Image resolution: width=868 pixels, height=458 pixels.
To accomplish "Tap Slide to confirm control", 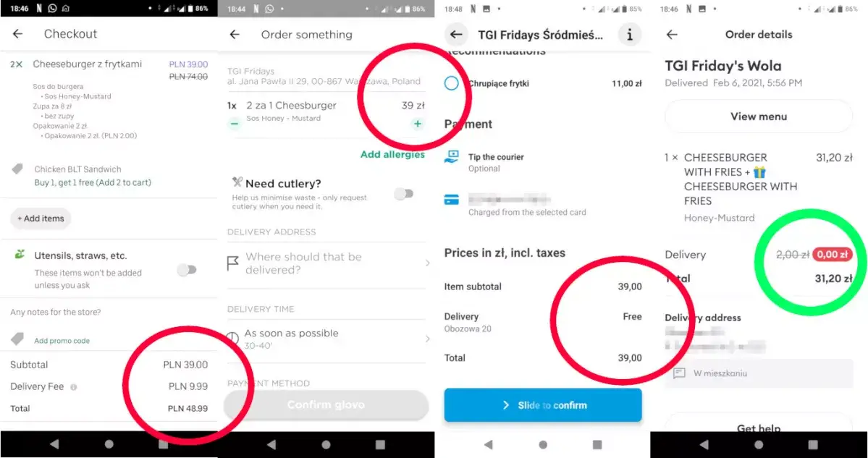I will coord(543,405).
